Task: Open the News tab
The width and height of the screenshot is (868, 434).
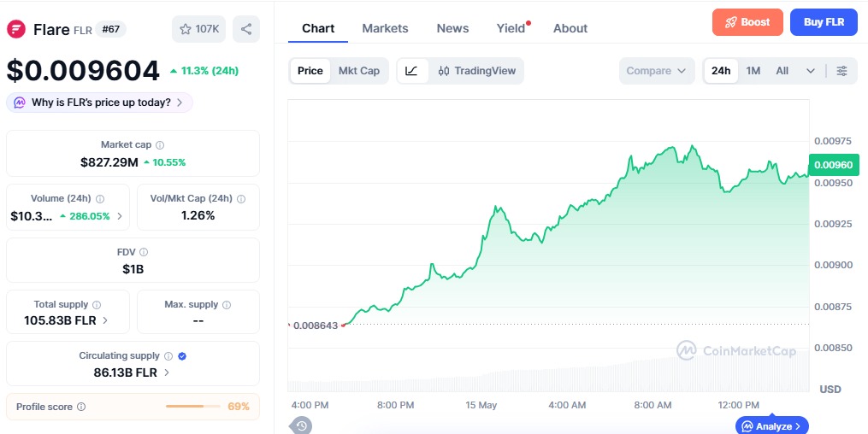Action: (x=453, y=28)
